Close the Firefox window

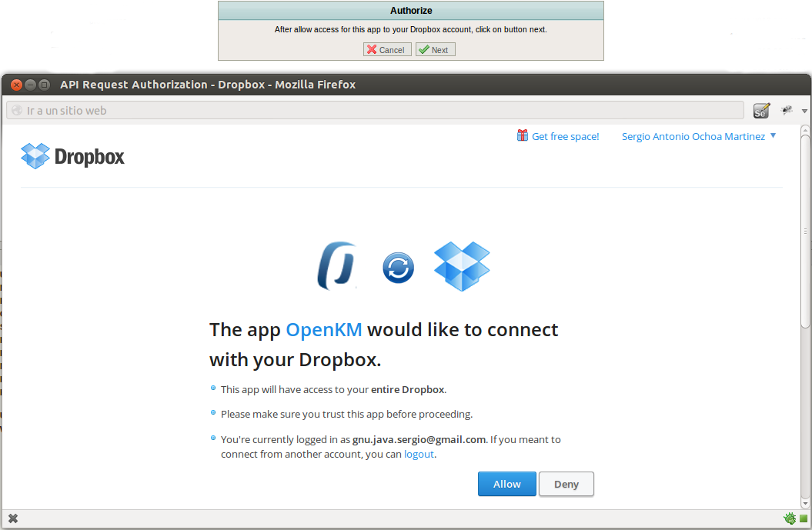coord(17,85)
